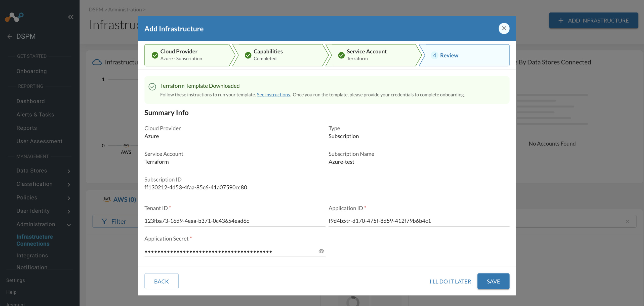Click the Capabilities step checkmark icon
Viewport: 644px width, 306px height.
248,55
